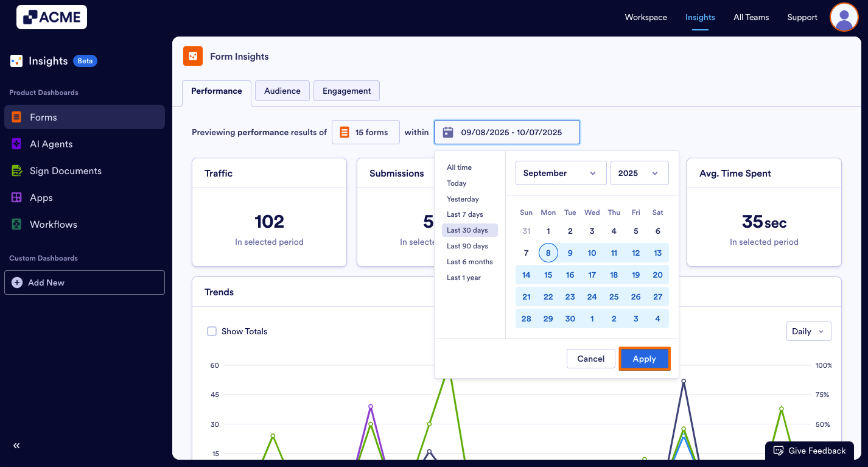Viewport: 868px width, 467px height.
Task: Click the calendar icon in the date field
Action: [447, 132]
